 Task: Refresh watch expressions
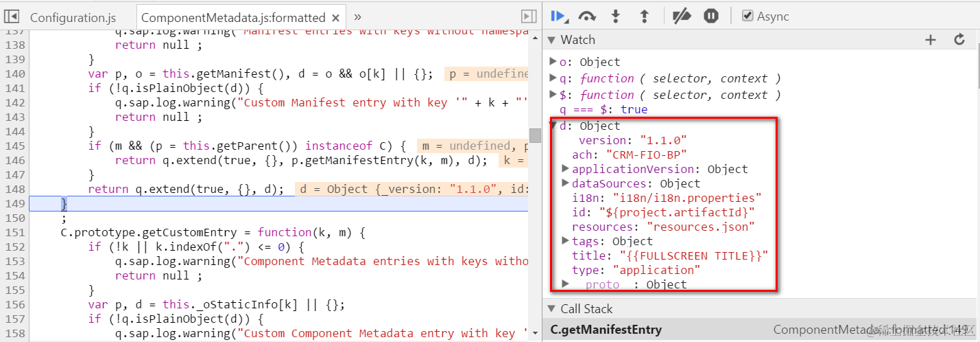tap(959, 40)
